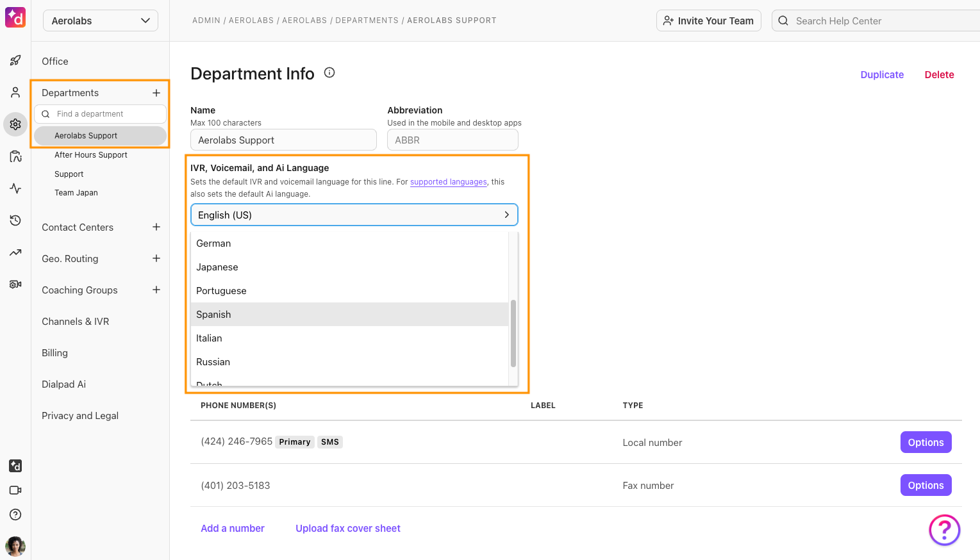The image size is (980, 560).
Task: Select the Support department
Action: coord(69,174)
